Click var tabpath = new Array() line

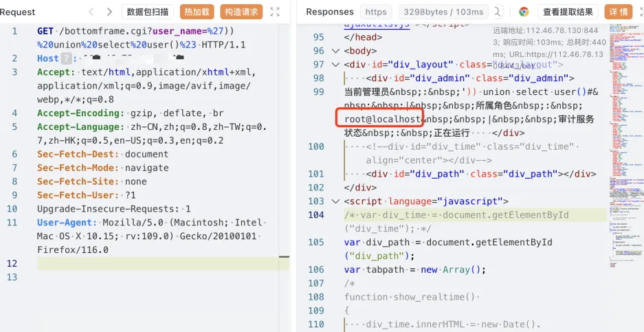click(415, 269)
